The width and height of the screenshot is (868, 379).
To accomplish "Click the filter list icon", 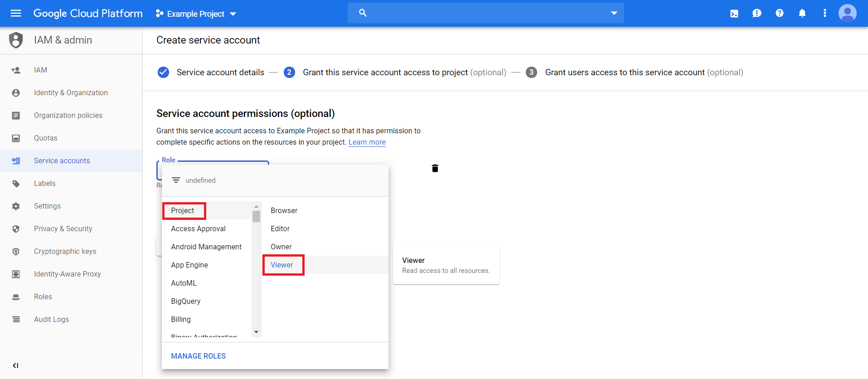I will (x=176, y=180).
